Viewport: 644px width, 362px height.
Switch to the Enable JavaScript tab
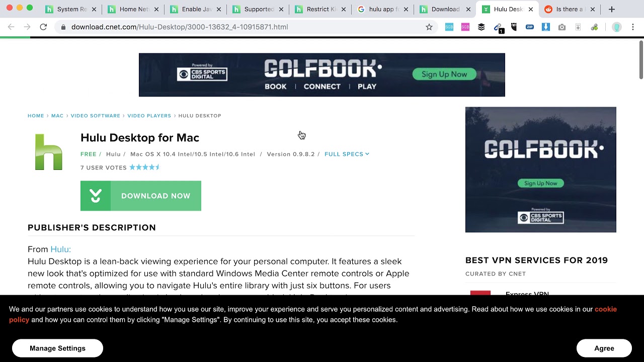[190, 9]
